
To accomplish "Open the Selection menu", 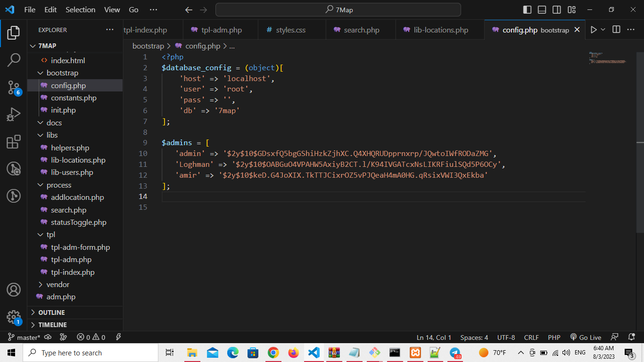I will pyautogui.click(x=81, y=9).
